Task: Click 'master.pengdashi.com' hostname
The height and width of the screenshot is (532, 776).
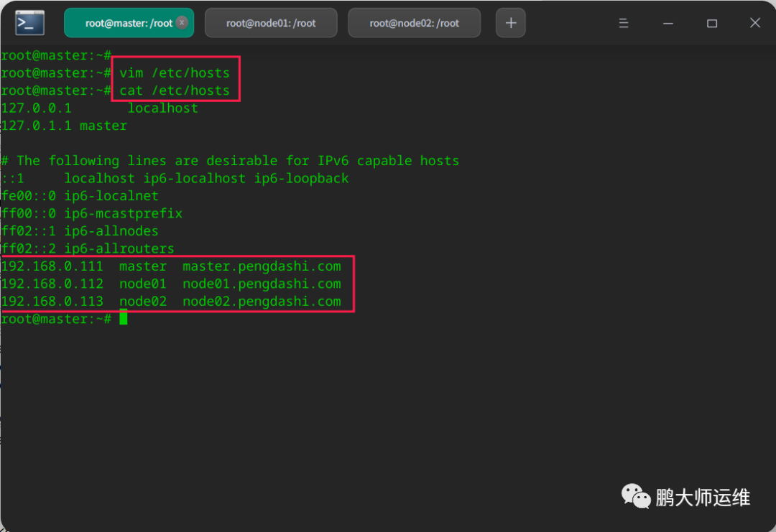Action: click(x=262, y=266)
